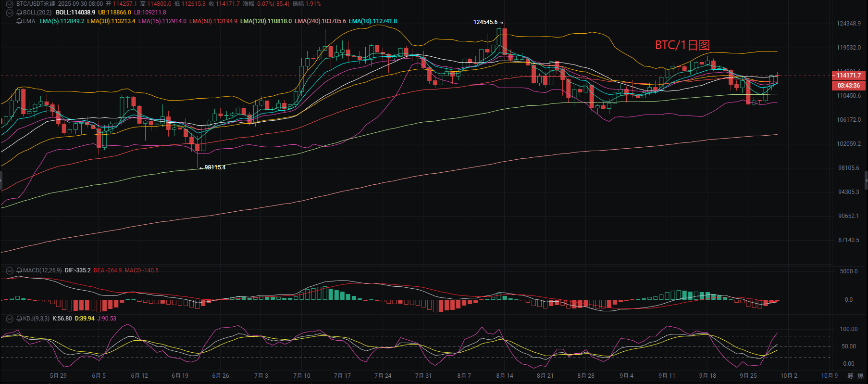
Task: Collapse the BTC/USDT main chart header chevron
Action: pos(9,4)
